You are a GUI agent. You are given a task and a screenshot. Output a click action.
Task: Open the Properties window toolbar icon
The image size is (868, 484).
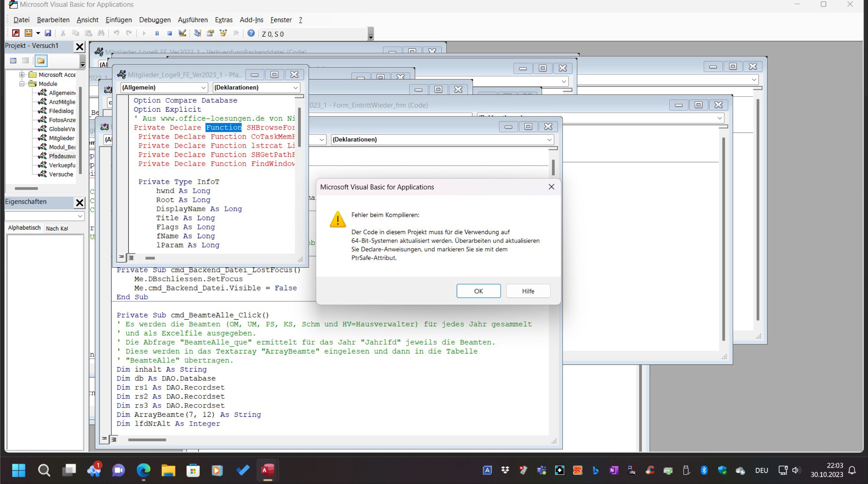click(x=211, y=33)
